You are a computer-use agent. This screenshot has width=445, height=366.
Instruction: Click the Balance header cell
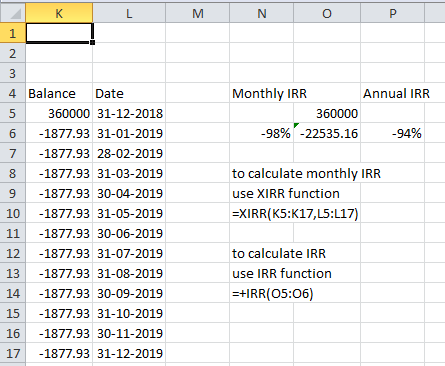[x=59, y=93]
